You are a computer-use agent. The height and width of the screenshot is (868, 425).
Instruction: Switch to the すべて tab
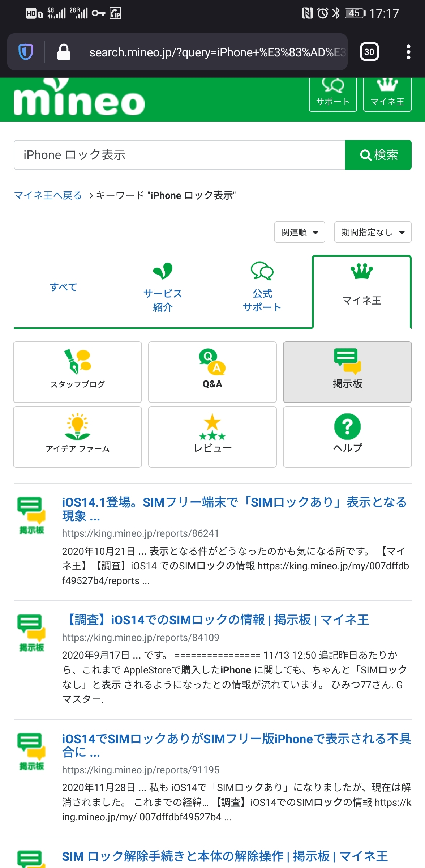click(x=64, y=287)
